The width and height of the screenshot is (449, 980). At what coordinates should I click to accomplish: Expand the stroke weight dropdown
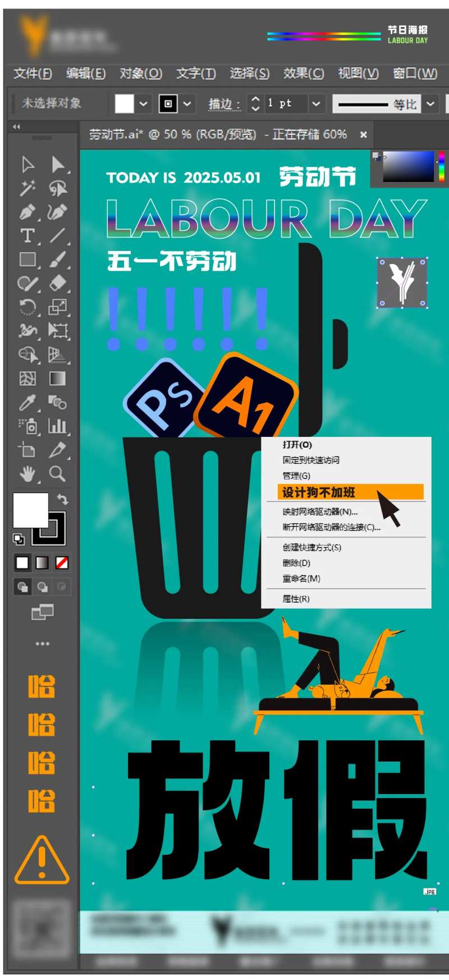point(316,104)
